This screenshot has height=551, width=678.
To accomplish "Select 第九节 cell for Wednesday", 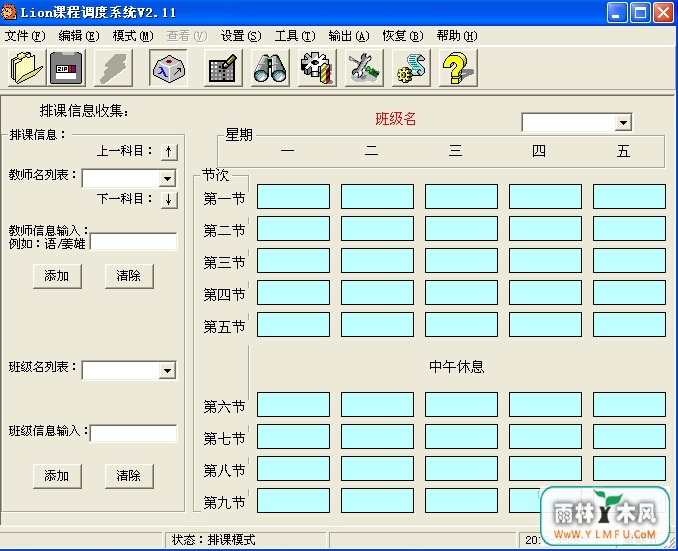I will click(x=461, y=500).
